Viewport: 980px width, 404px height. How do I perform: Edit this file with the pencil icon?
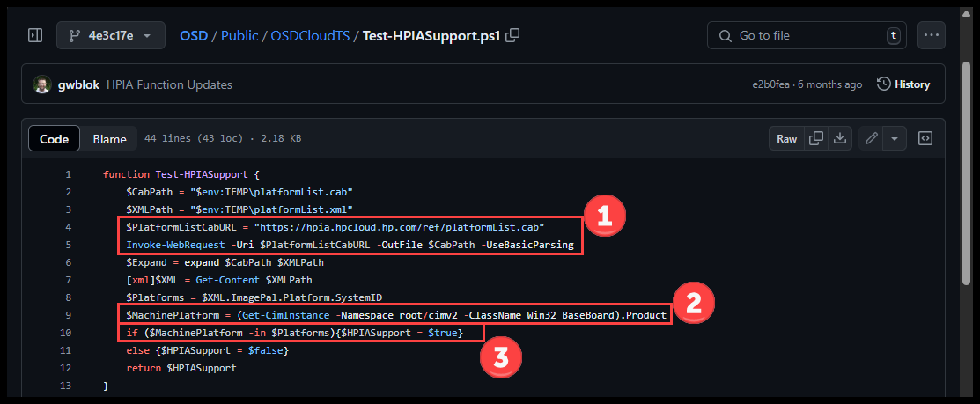tap(871, 138)
